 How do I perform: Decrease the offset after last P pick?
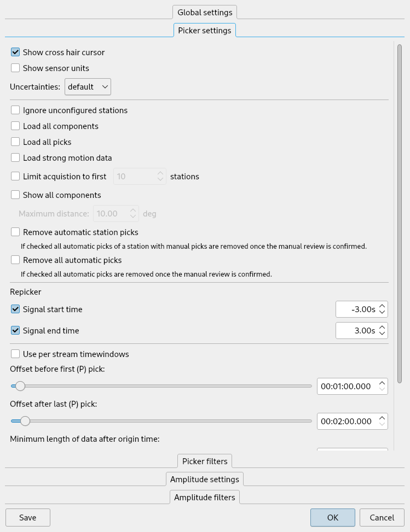click(382, 425)
